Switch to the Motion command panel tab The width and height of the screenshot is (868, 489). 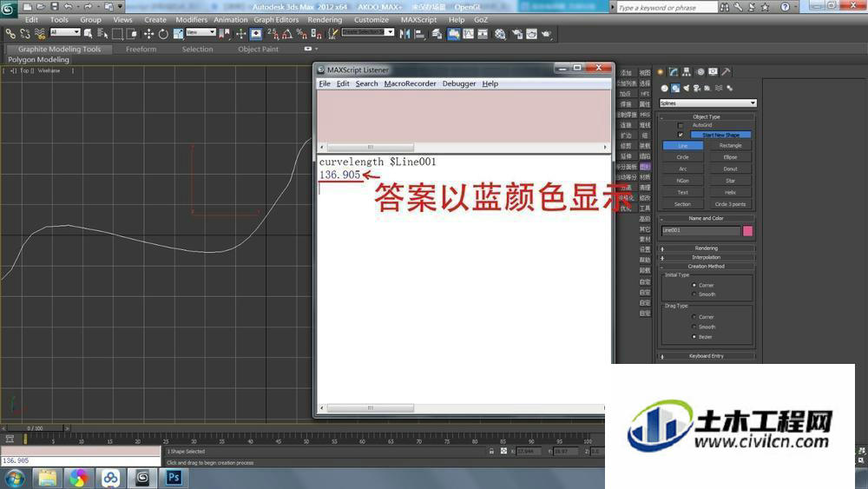700,72
